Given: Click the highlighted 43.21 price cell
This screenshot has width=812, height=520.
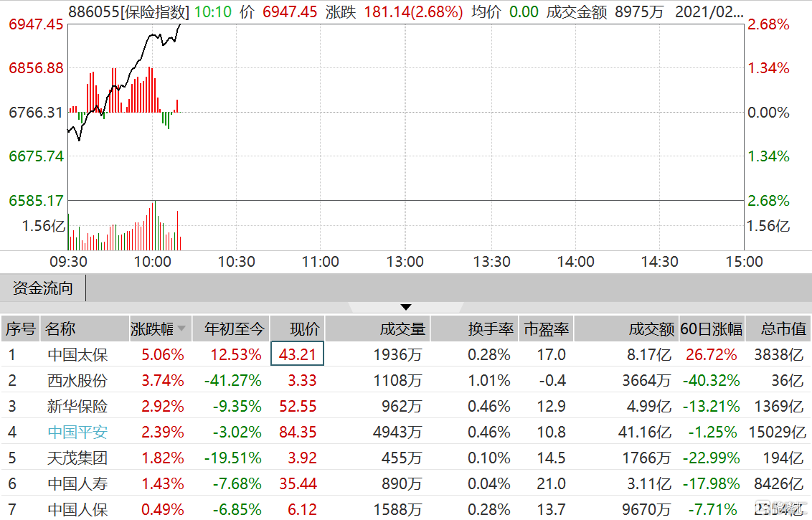Looking at the screenshot, I should click(x=297, y=354).
